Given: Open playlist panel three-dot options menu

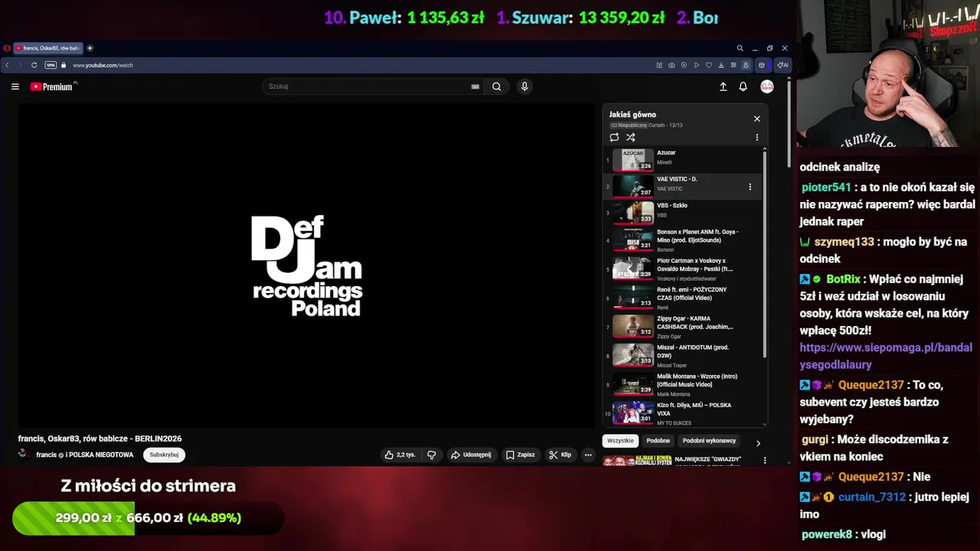Looking at the screenshot, I should pos(757,138).
